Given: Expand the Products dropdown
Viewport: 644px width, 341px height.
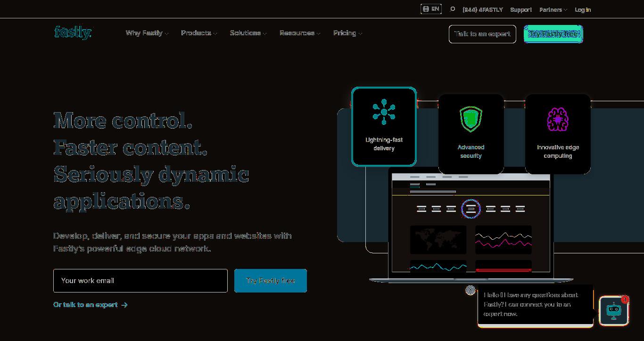Looking at the screenshot, I should coord(199,33).
